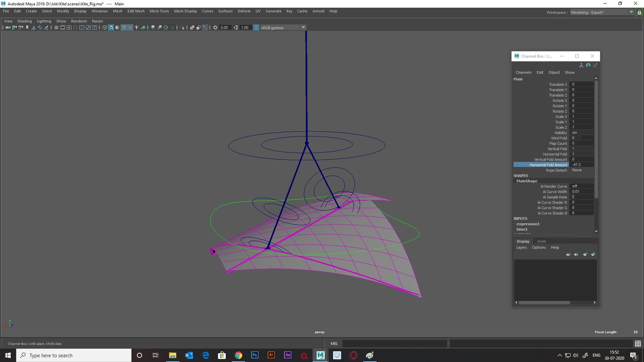This screenshot has width=644, height=362.
Task: Open Maya from the Windows taskbar
Action: [x=321, y=355]
